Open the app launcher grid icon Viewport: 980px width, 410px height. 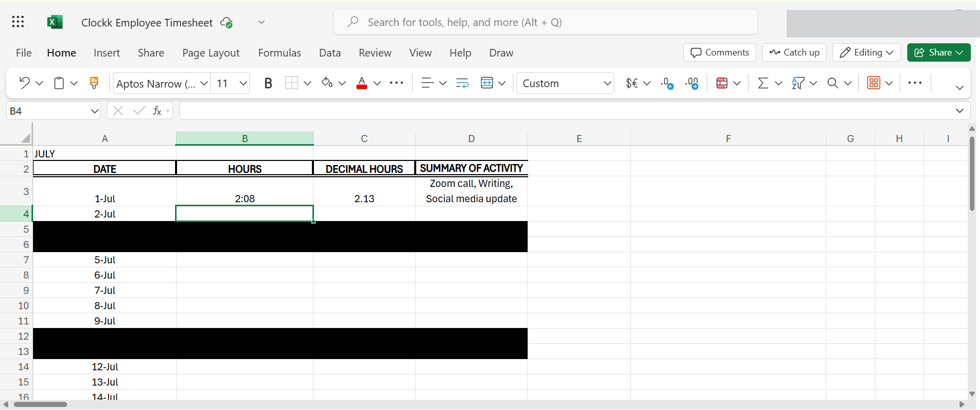click(18, 21)
